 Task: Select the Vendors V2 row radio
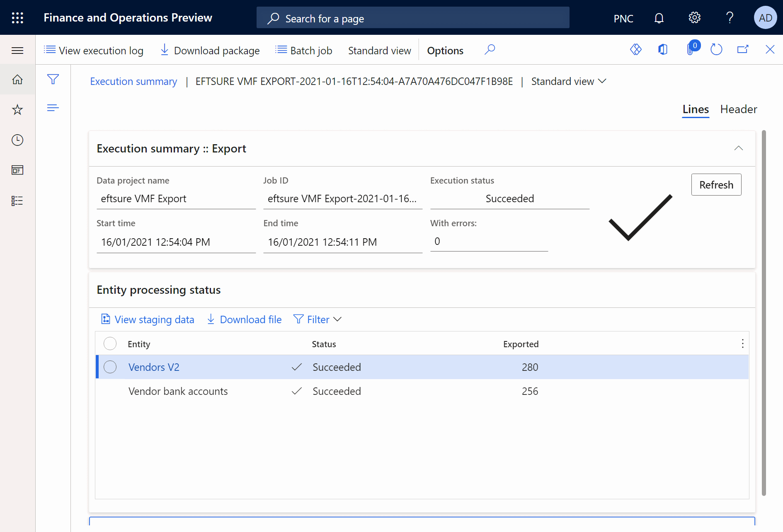pyautogui.click(x=110, y=367)
